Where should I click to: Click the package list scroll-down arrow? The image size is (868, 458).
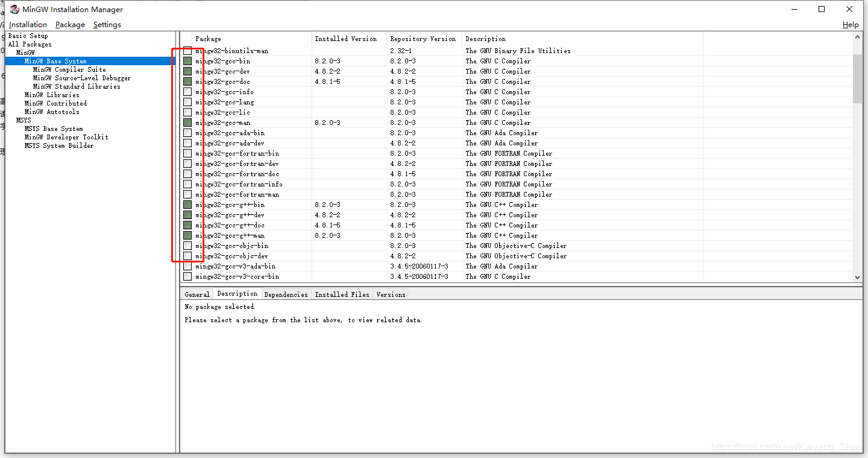coord(858,277)
